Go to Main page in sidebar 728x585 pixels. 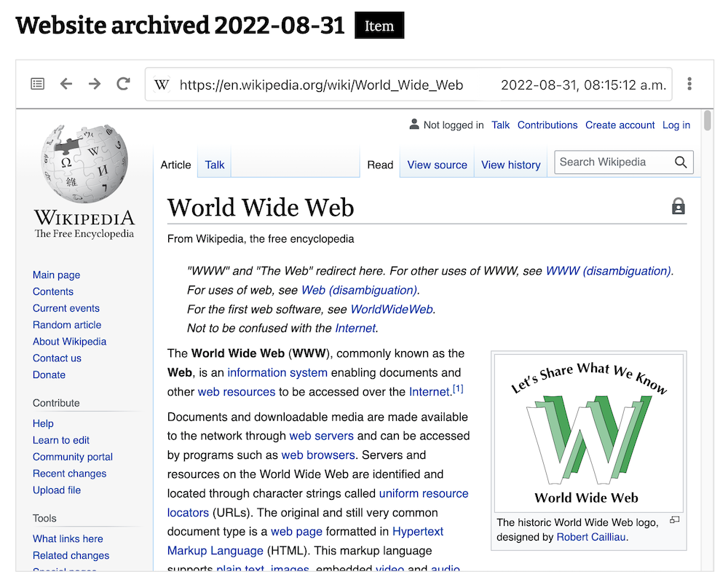(x=56, y=275)
